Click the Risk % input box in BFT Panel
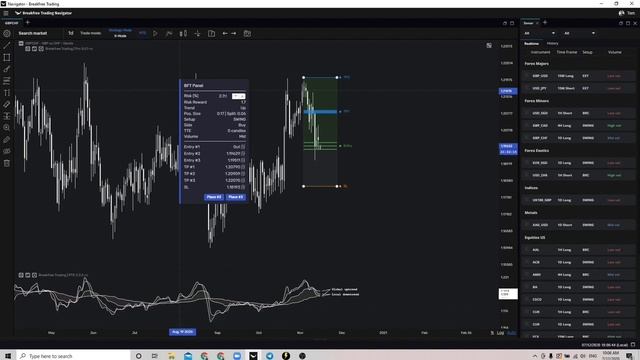Screen dimensions: 640x360 tap(238, 96)
